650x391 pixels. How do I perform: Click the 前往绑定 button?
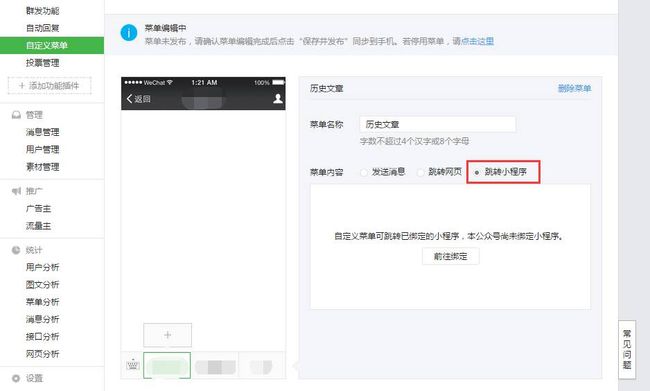pyautogui.click(x=451, y=256)
